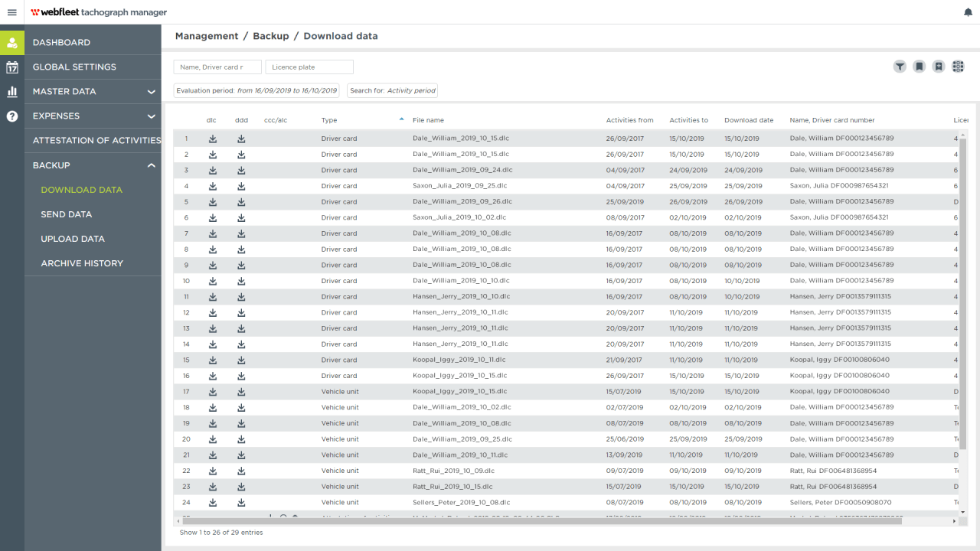The height and width of the screenshot is (551, 980).
Task: Download ddd file in row 1
Action: pyautogui.click(x=241, y=139)
